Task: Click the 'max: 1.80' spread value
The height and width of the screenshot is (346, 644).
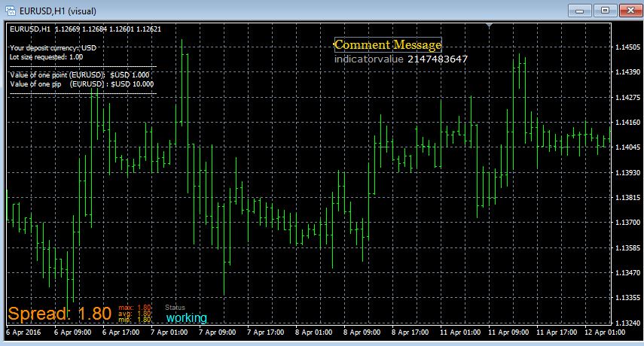Action: point(135,308)
